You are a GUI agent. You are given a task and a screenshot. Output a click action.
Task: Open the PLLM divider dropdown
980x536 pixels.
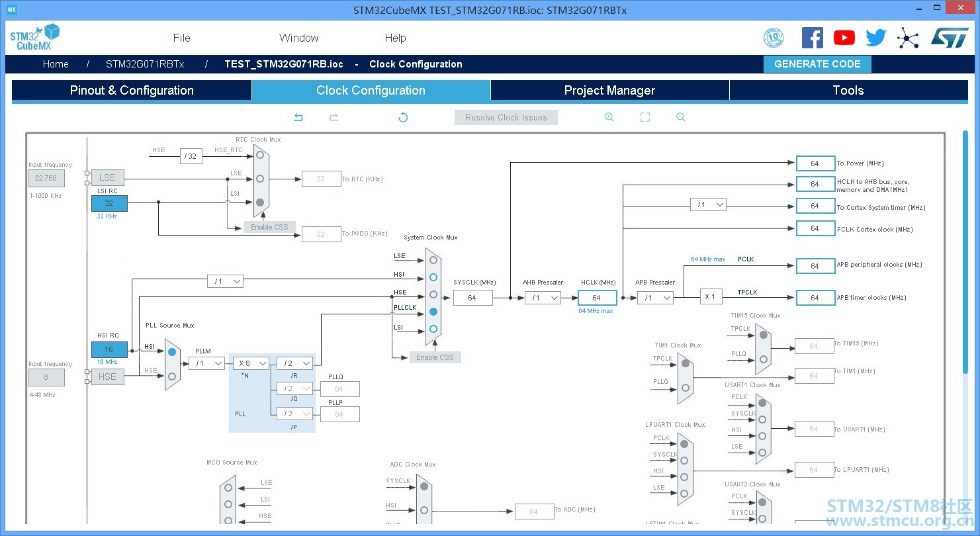[206, 363]
